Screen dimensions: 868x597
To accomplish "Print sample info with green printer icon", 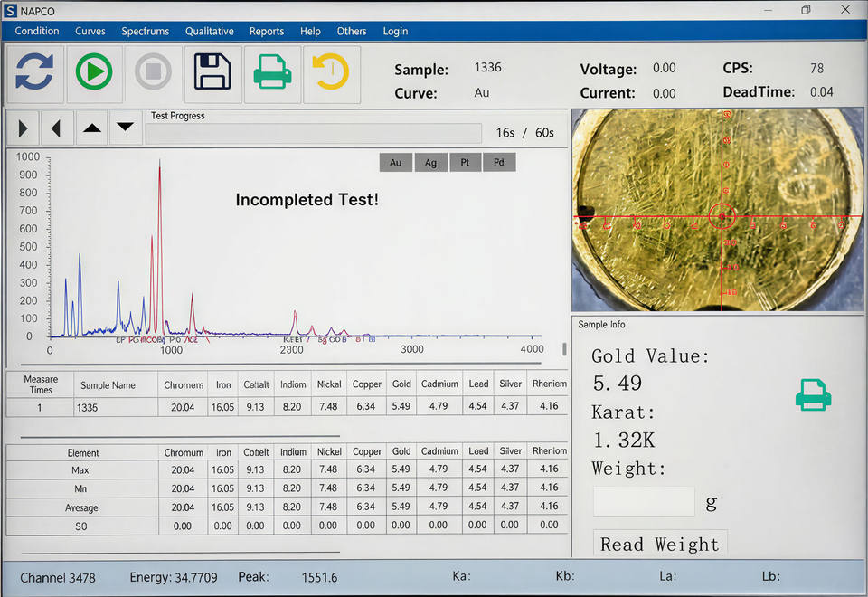I will coord(812,395).
